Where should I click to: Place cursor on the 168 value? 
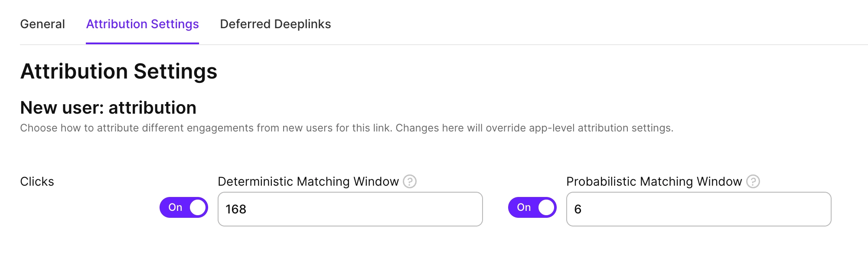coord(236,209)
